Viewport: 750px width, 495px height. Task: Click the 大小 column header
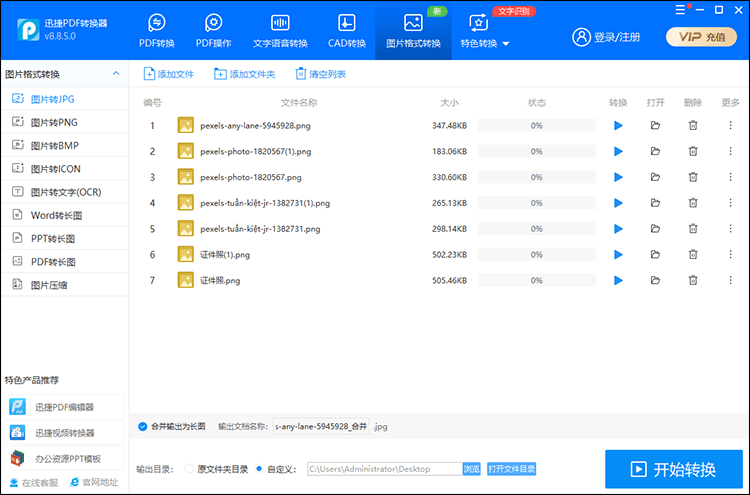pyautogui.click(x=449, y=102)
